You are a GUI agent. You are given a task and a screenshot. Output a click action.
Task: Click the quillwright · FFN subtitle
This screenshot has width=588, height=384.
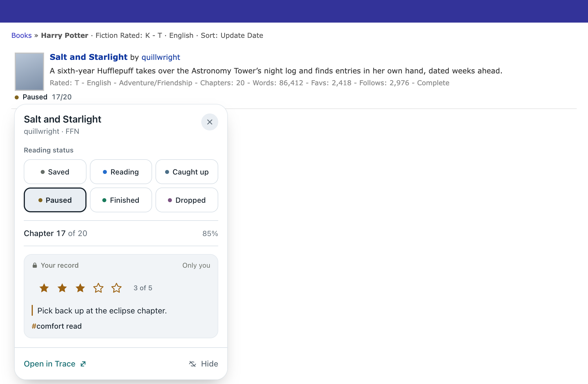tap(51, 131)
